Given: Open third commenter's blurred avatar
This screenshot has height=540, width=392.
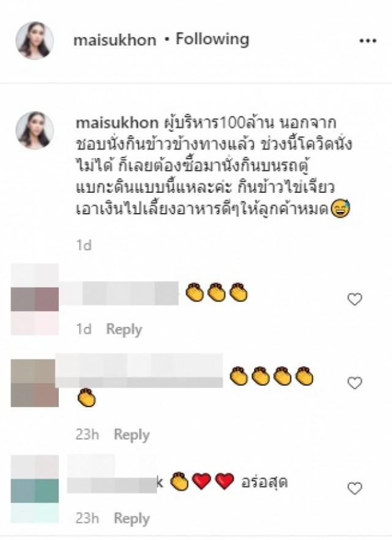Looking at the screenshot, I should coord(35,489).
